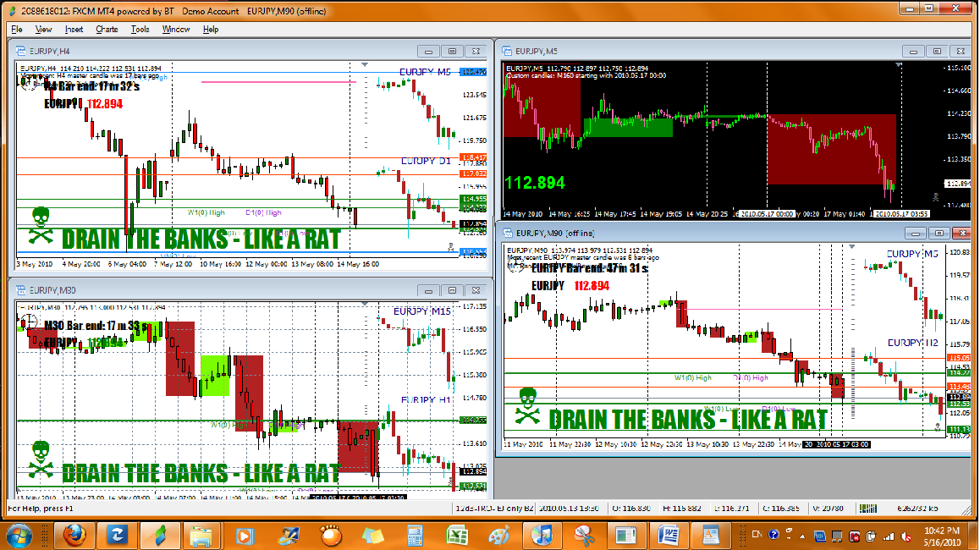Maximize the EURJPY,M5 chart window
Viewport: 980px width, 550px height.
(x=937, y=52)
